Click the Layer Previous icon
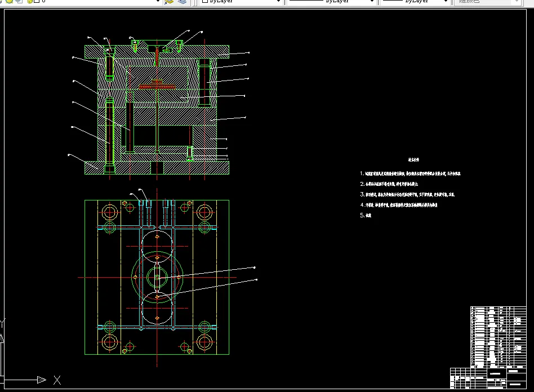534x392 pixels. (182, 1)
